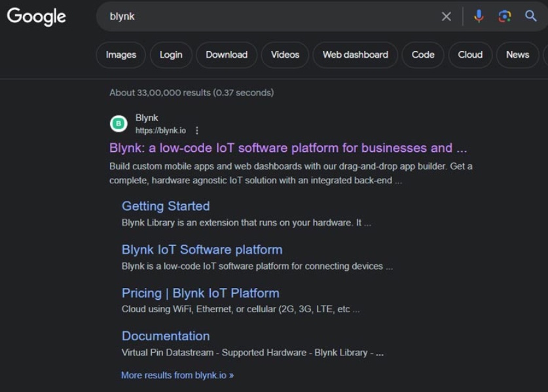Click the Blynk green favicon

pyautogui.click(x=119, y=123)
